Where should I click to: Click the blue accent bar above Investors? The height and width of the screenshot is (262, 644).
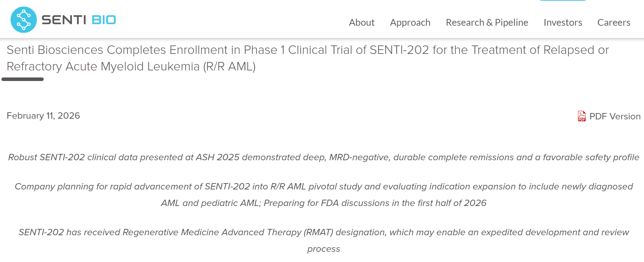click(563, 0)
